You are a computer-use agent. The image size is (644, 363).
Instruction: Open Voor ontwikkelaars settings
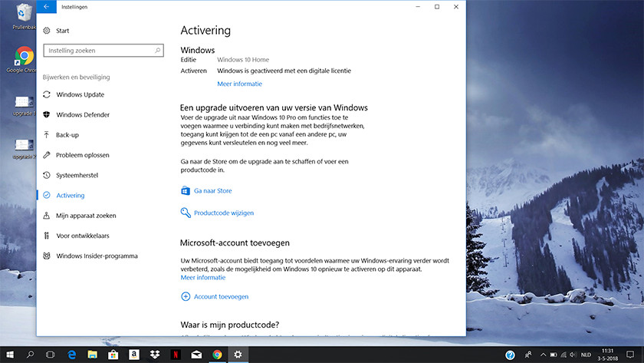(84, 236)
